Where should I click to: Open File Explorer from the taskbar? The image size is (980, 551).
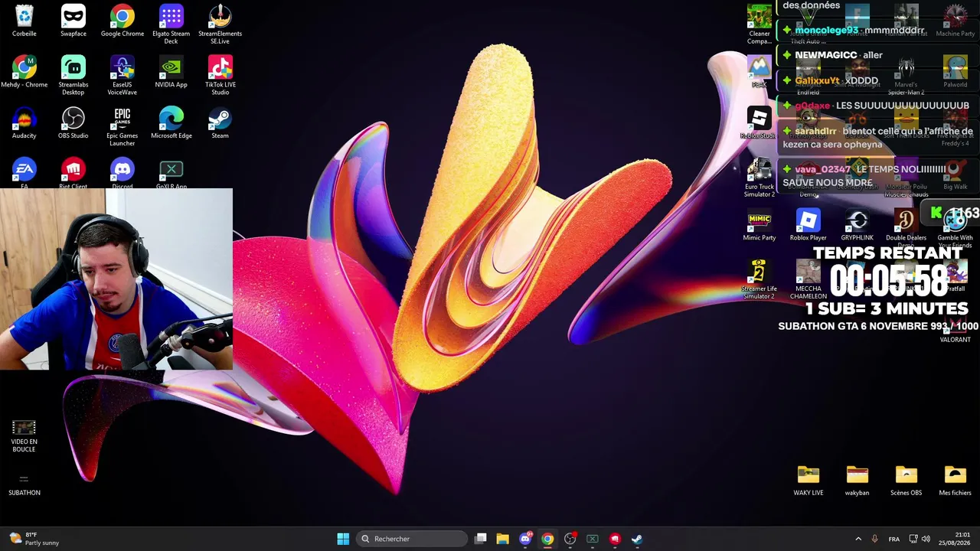pos(503,539)
